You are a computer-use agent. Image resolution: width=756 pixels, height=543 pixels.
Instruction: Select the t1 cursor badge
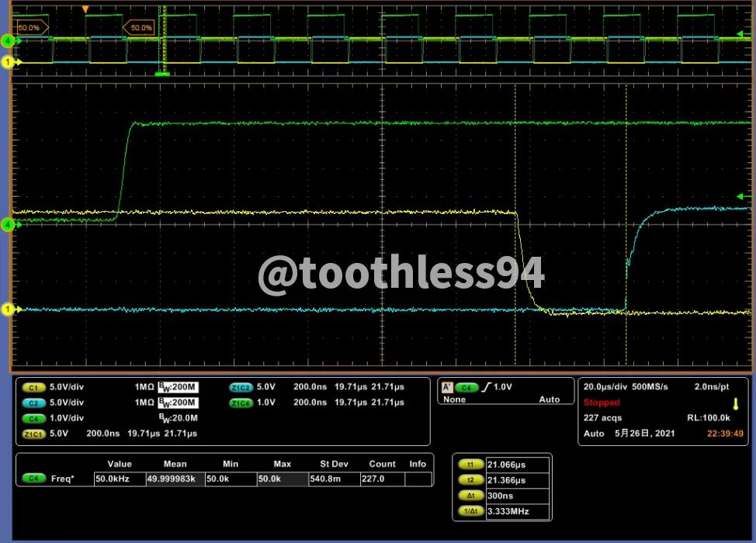pyautogui.click(x=471, y=465)
